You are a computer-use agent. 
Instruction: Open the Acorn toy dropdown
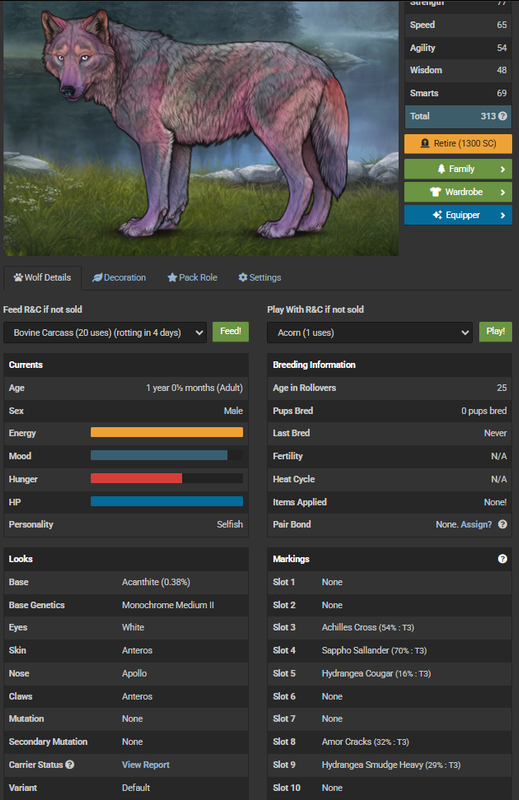pyautogui.click(x=370, y=333)
